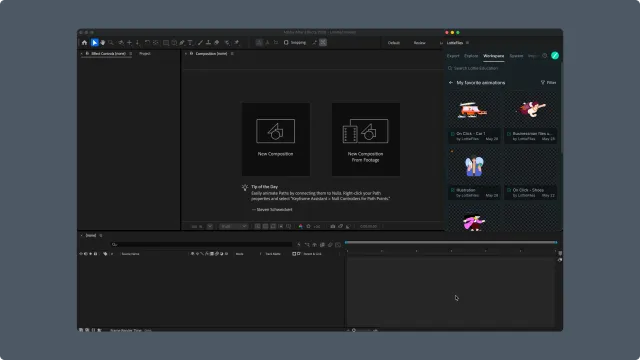Screen dimensions: 640x360
Task: Click the On Click - Car 1 title
Action: [x=471, y=133]
